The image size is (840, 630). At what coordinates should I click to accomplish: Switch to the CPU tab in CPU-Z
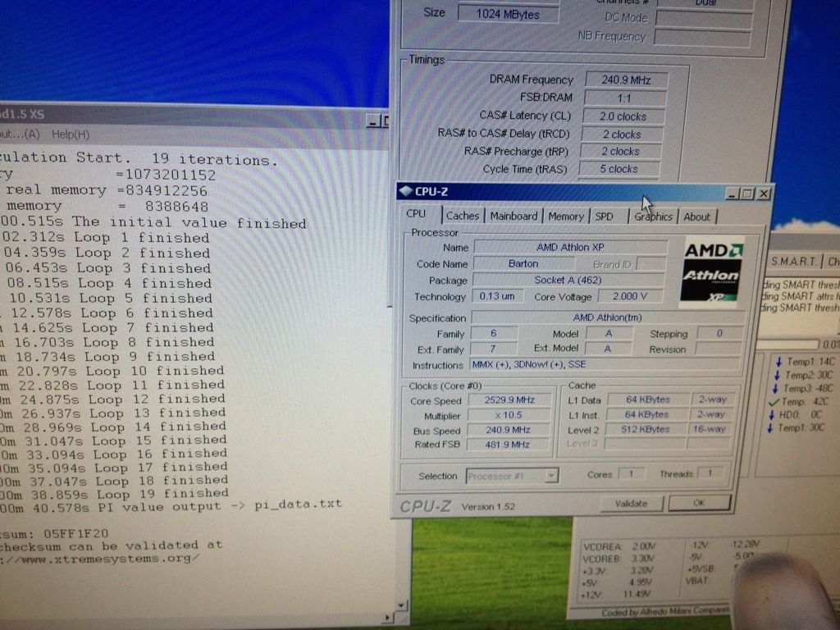point(416,214)
